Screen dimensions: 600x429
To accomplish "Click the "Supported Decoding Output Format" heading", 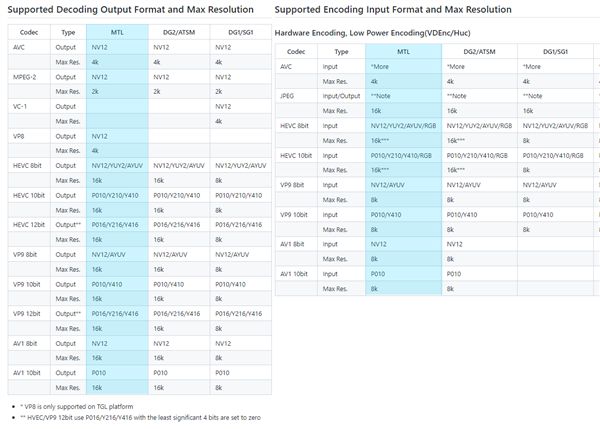I will coord(131,9).
